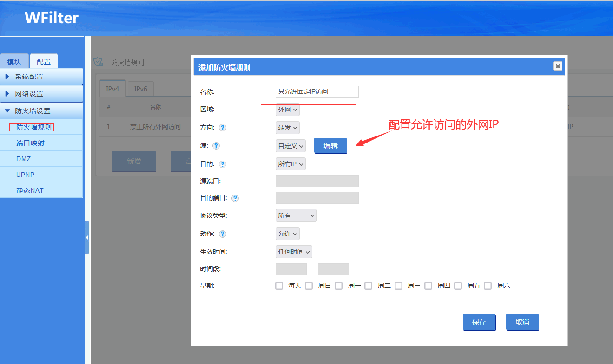This screenshot has width=613, height=364.
Task: Click the help icon next to 方向
Action: (x=223, y=128)
